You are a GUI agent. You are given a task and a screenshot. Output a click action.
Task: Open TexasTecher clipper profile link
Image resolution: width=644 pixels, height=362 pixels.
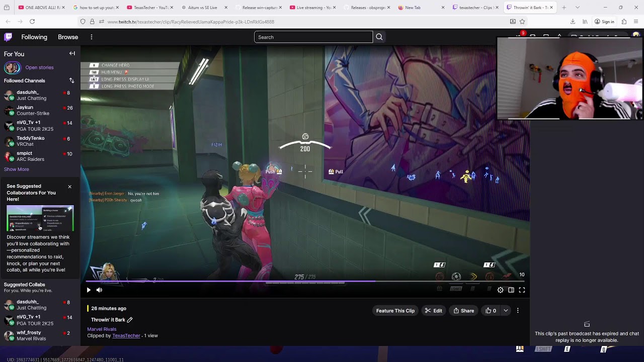tap(126, 336)
